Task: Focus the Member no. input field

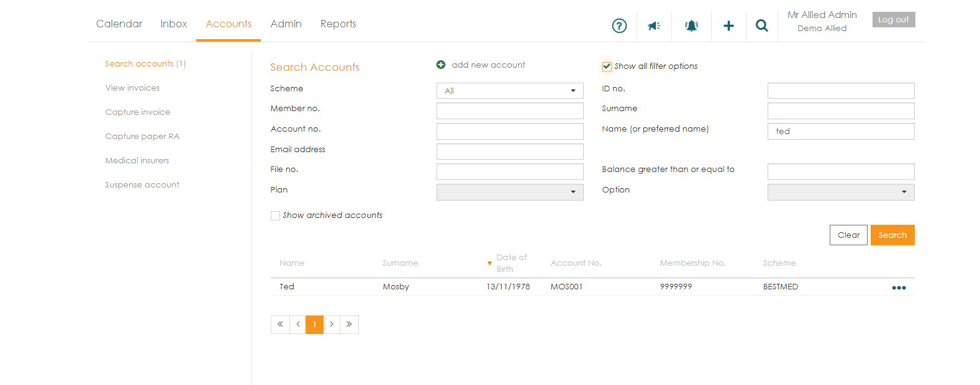Action: click(510, 111)
